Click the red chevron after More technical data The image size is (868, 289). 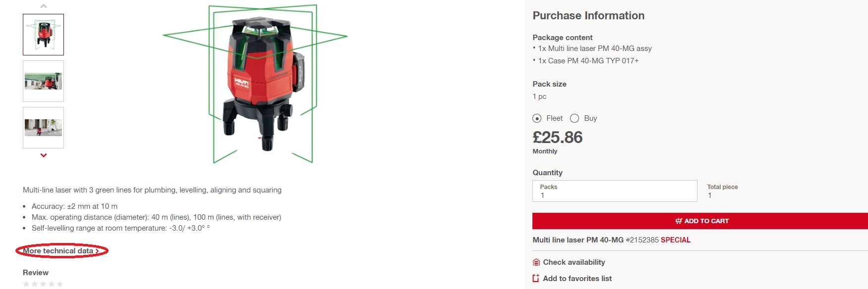click(x=97, y=251)
